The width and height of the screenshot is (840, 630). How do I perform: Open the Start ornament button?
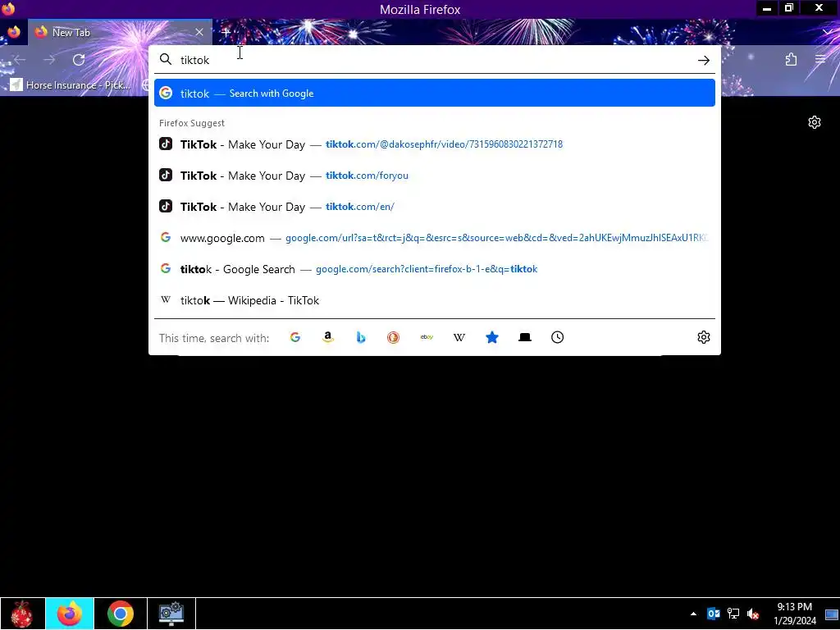(x=22, y=614)
